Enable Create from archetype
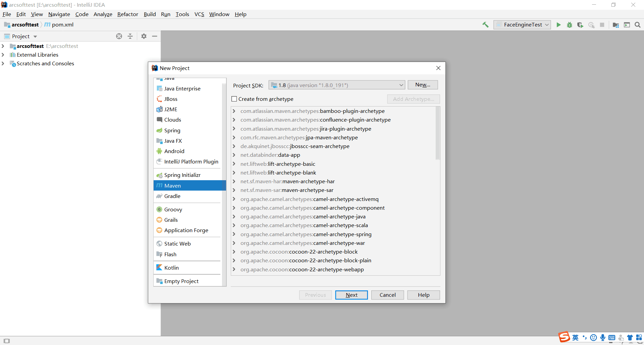This screenshot has width=644, height=345. (234, 99)
